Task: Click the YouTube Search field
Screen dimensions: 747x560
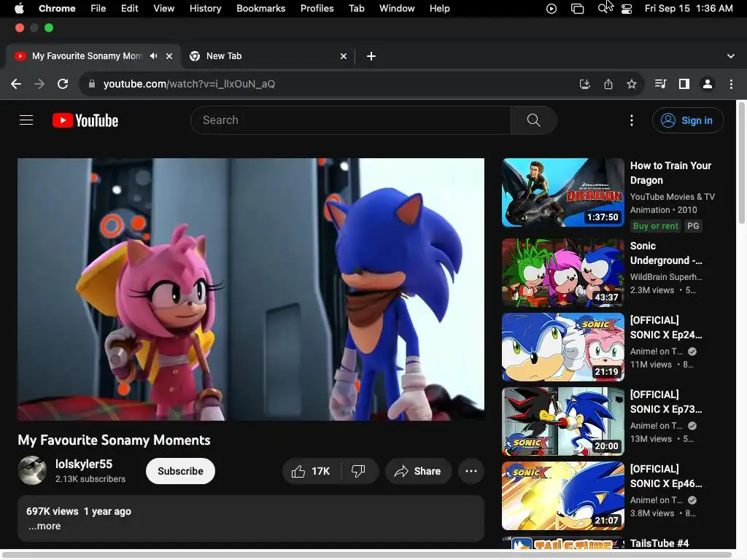Action: (351, 120)
